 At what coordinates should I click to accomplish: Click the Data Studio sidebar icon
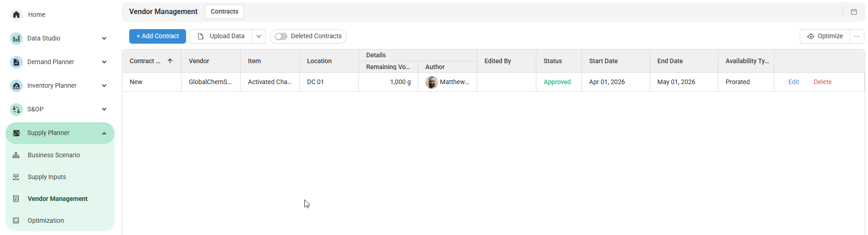(x=16, y=39)
